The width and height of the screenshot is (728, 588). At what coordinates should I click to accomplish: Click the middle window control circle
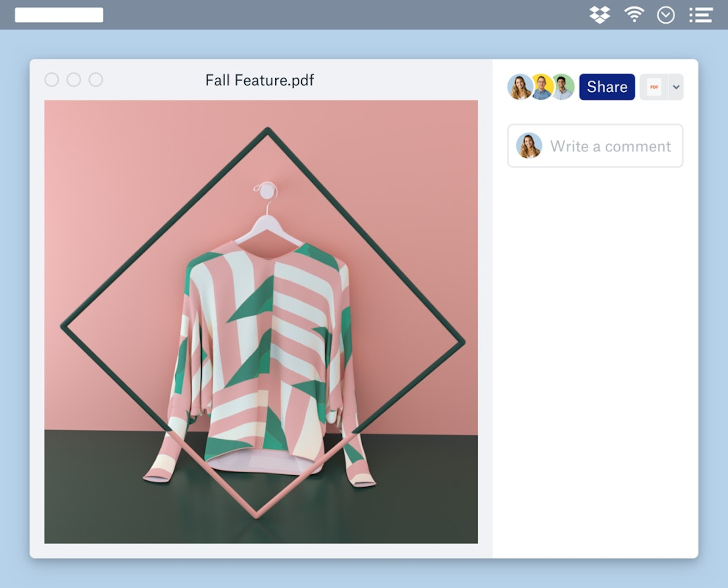pos(74,80)
